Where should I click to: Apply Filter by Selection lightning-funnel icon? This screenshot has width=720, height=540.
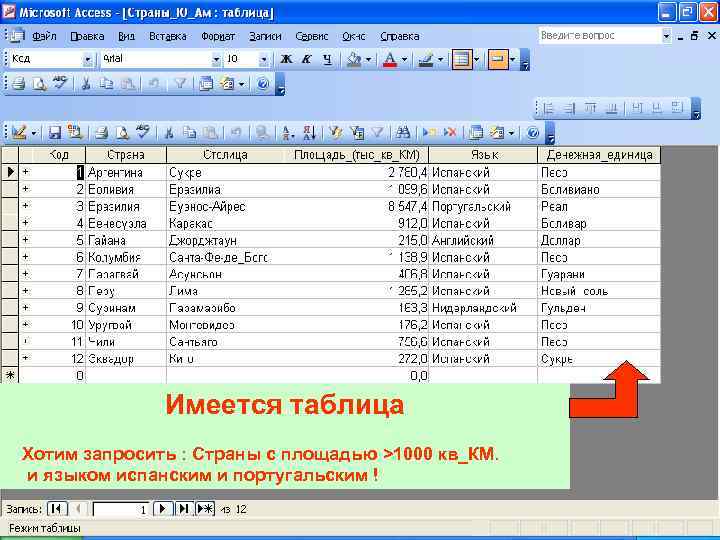pyautogui.click(x=335, y=133)
